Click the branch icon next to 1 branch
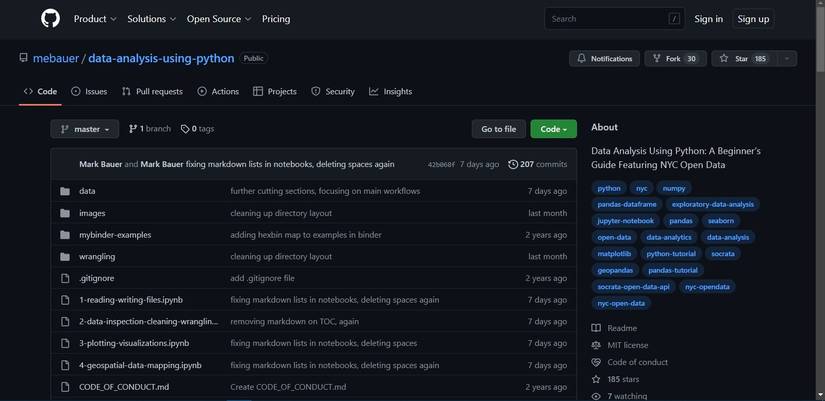 tap(133, 129)
